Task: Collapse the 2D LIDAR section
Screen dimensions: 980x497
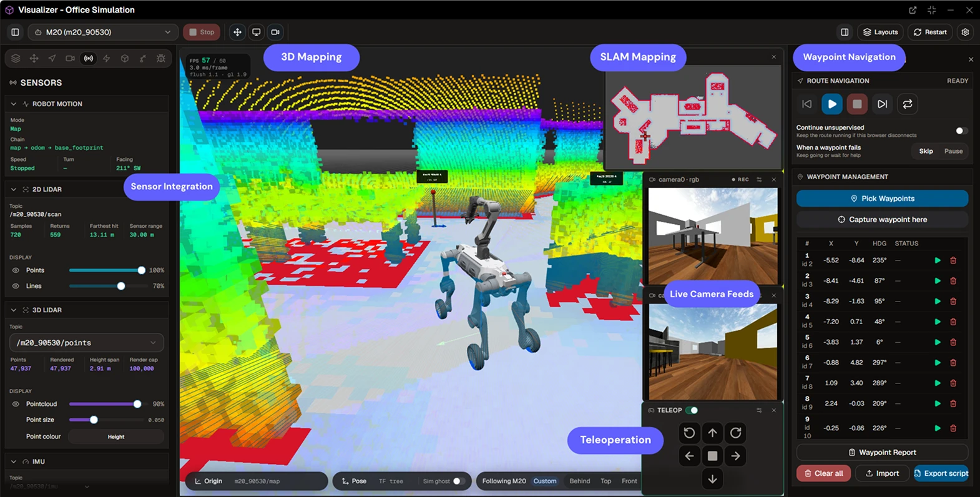Action: (14, 189)
